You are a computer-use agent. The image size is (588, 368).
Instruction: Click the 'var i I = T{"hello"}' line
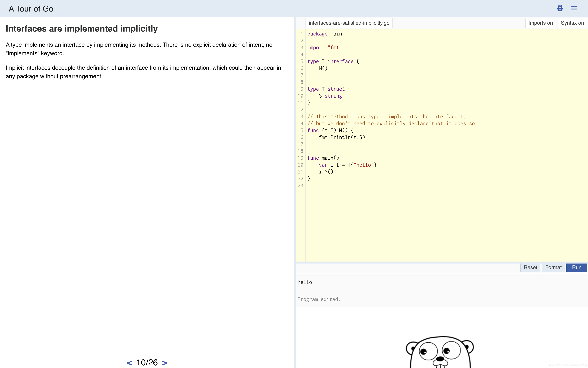tap(348, 165)
